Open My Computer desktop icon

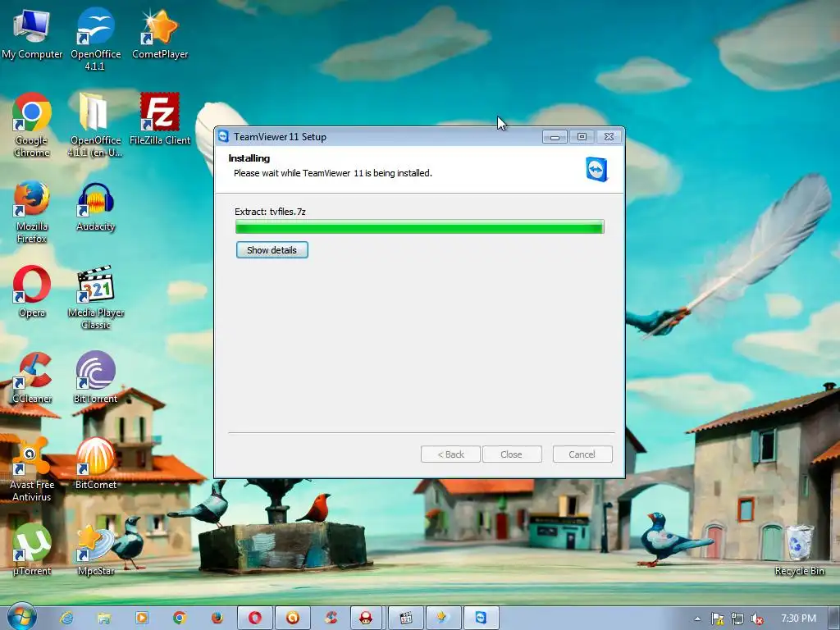(x=32, y=33)
